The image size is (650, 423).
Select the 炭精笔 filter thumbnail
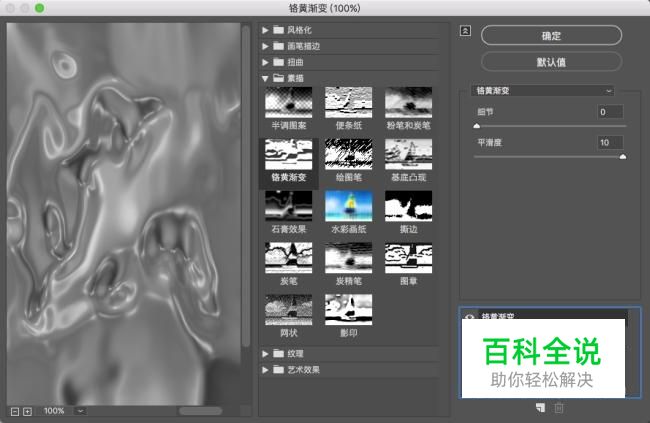pos(349,258)
